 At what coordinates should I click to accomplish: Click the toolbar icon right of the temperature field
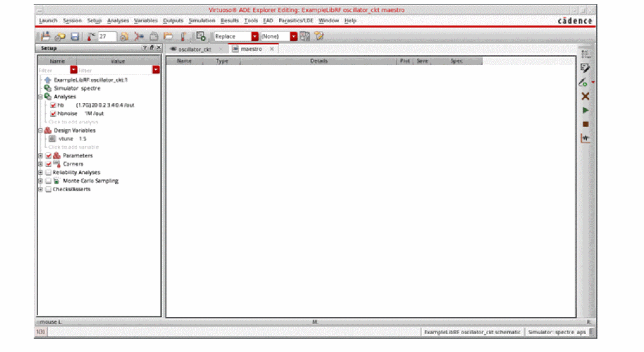[123, 36]
